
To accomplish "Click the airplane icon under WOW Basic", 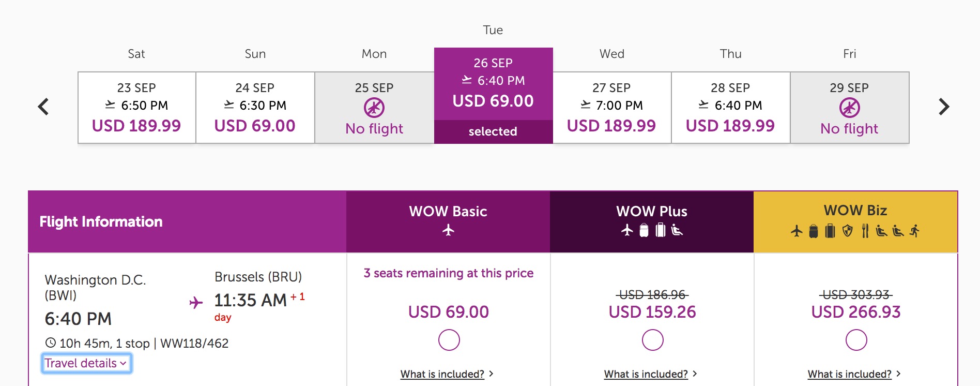I will pos(448,230).
